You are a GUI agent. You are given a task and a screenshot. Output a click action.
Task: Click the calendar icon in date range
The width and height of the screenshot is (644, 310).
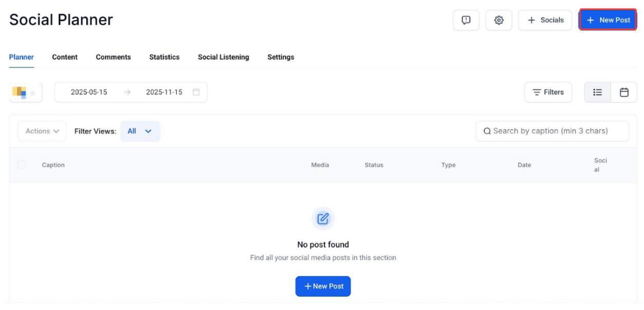(196, 92)
